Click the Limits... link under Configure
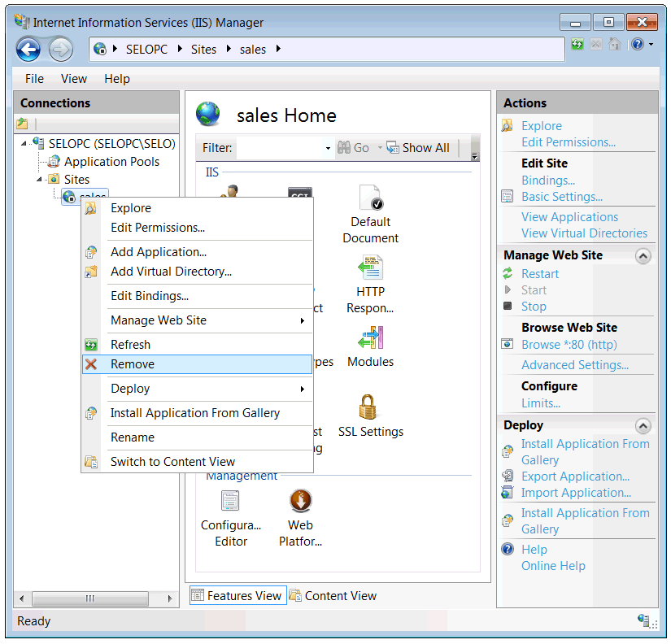The width and height of the screenshot is (671, 644). point(541,402)
